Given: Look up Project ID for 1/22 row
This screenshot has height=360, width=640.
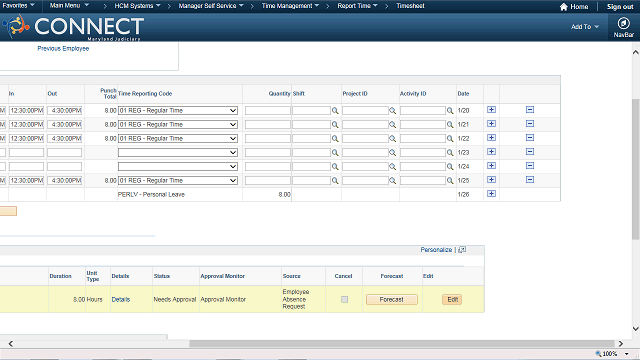Looking at the screenshot, I should tap(392, 139).
